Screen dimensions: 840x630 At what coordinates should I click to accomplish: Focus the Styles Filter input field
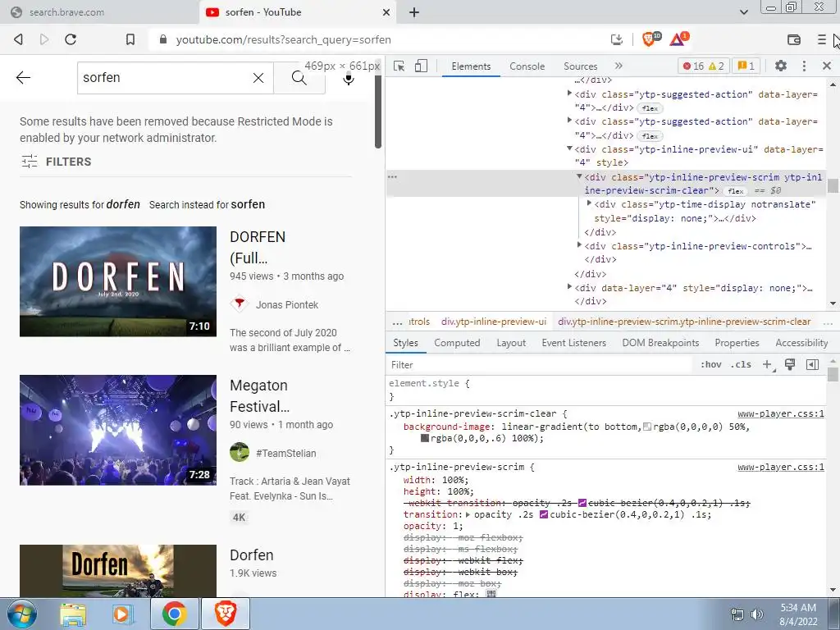(x=540, y=365)
